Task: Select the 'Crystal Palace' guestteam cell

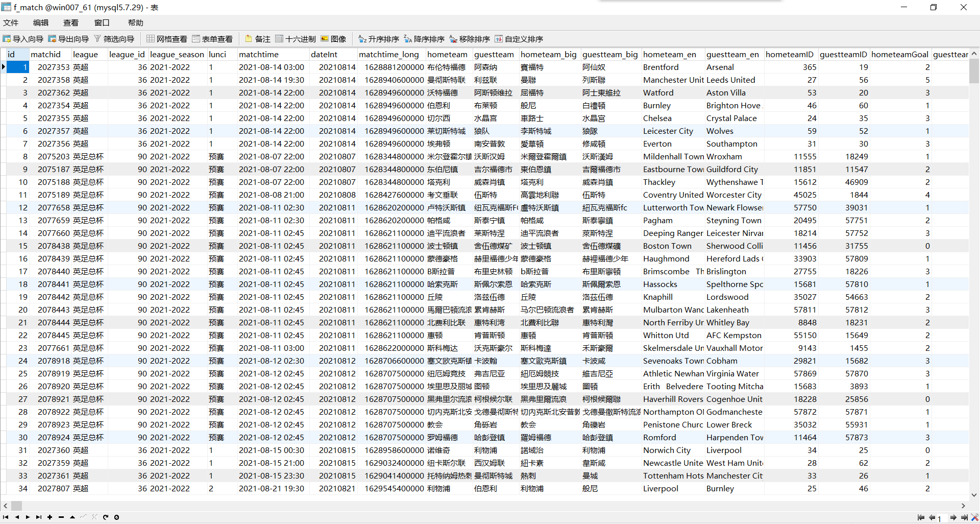Action: (x=734, y=118)
